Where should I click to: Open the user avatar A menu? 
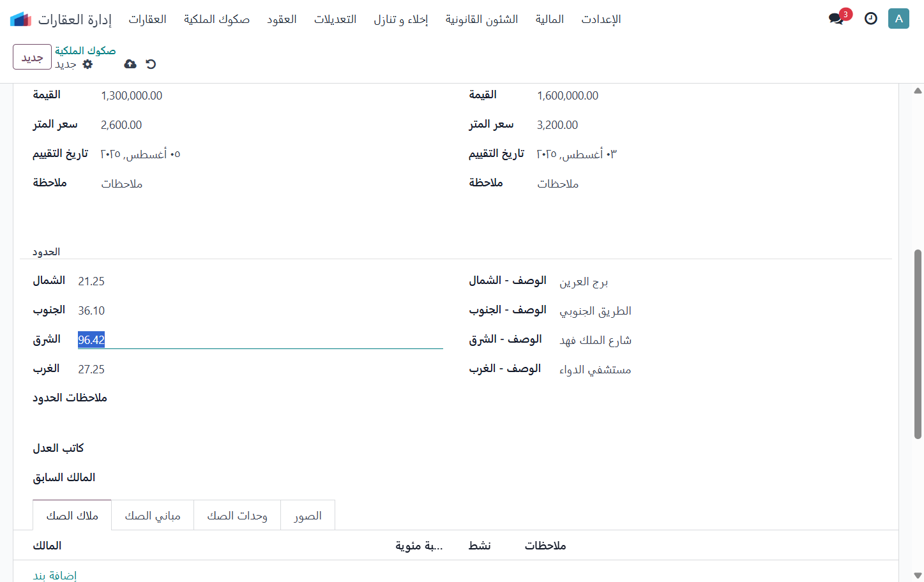pyautogui.click(x=898, y=19)
